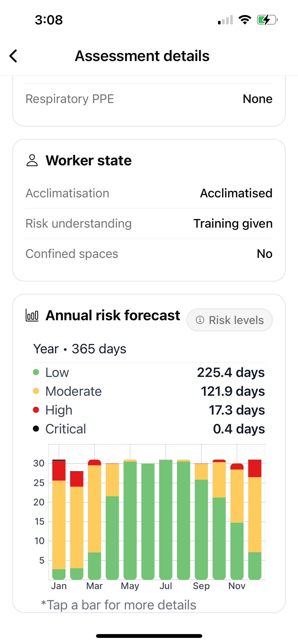Viewport: 298px width, 644px height.
Task: Tap the bar chart icon beside Annual risk forecast
Action: click(32, 315)
